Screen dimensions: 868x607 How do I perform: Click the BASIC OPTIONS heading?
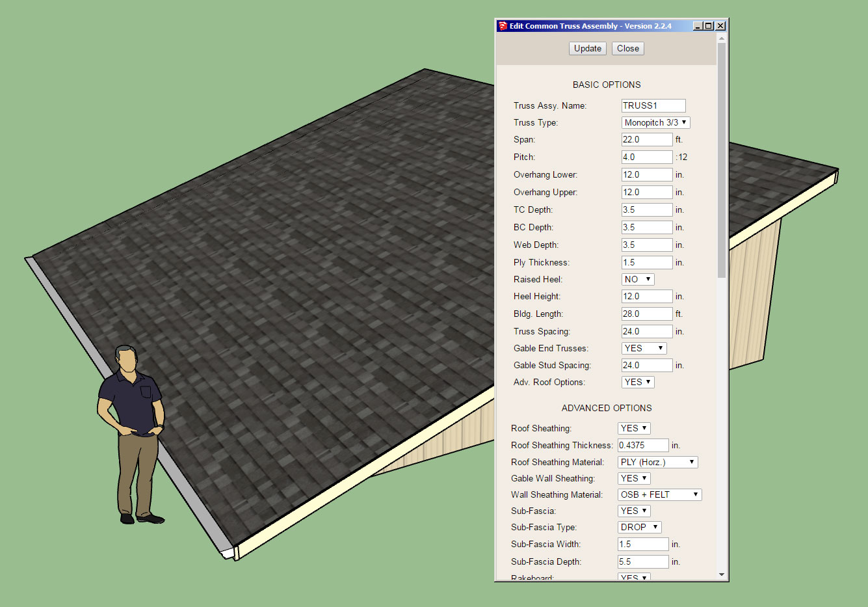(x=607, y=85)
